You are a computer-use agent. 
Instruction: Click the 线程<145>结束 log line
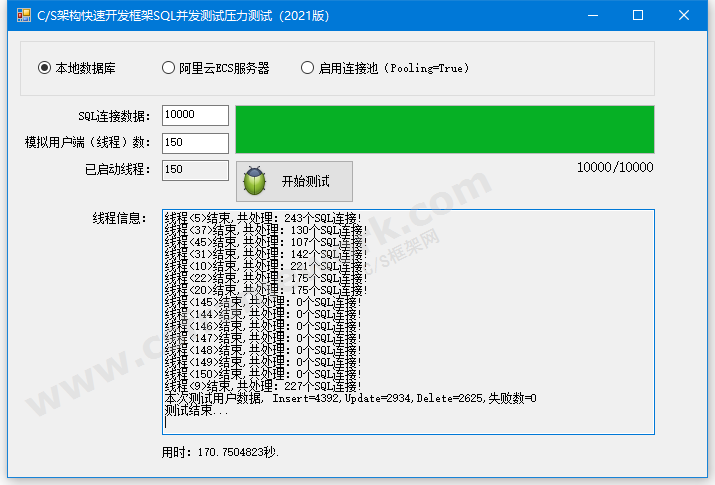click(263, 302)
